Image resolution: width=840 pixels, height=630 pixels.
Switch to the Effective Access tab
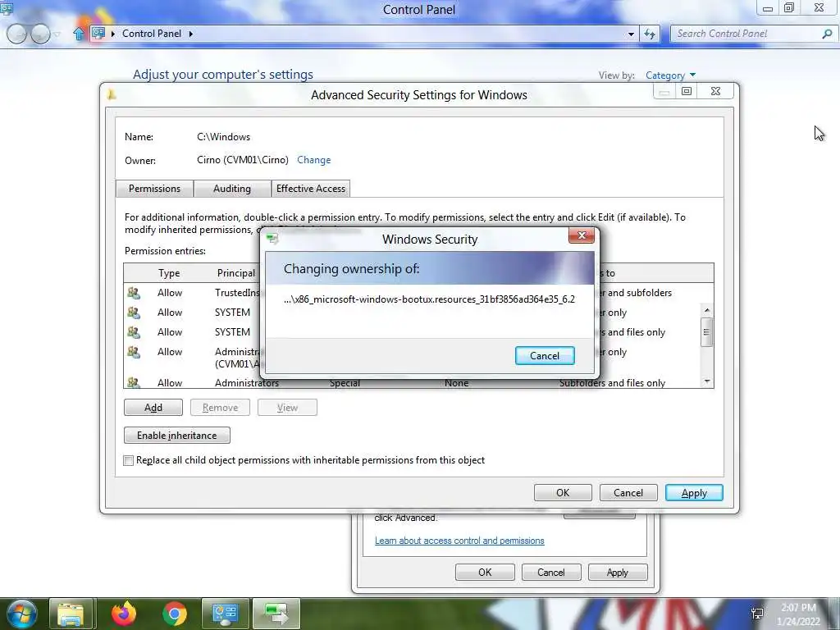click(311, 189)
